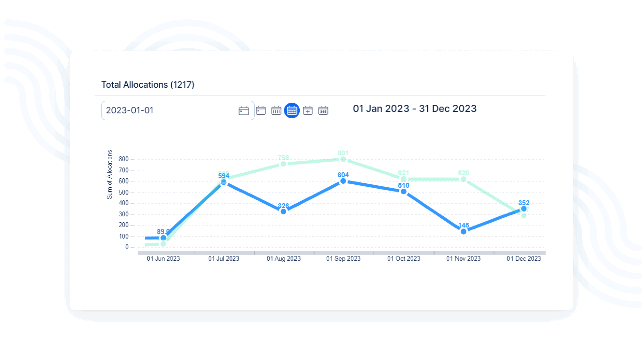Click the Total Allocations (1217) heading

(x=148, y=85)
